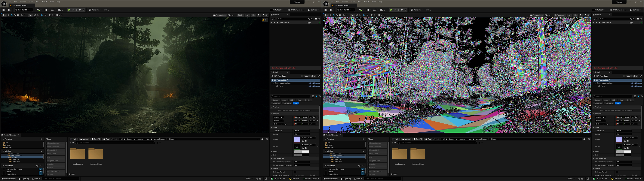Image resolution: width=644 pixels, height=181 pixels.
Task: Click the Emit color swatch in left Details panel
Action: point(302,155)
